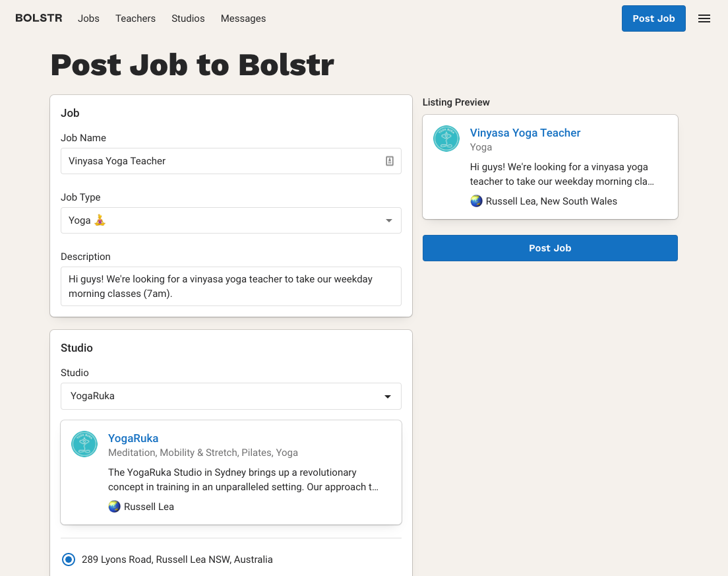728x576 pixels.
Task: Click studio logo in Listing Preview
Action: (x=446, y=139)
